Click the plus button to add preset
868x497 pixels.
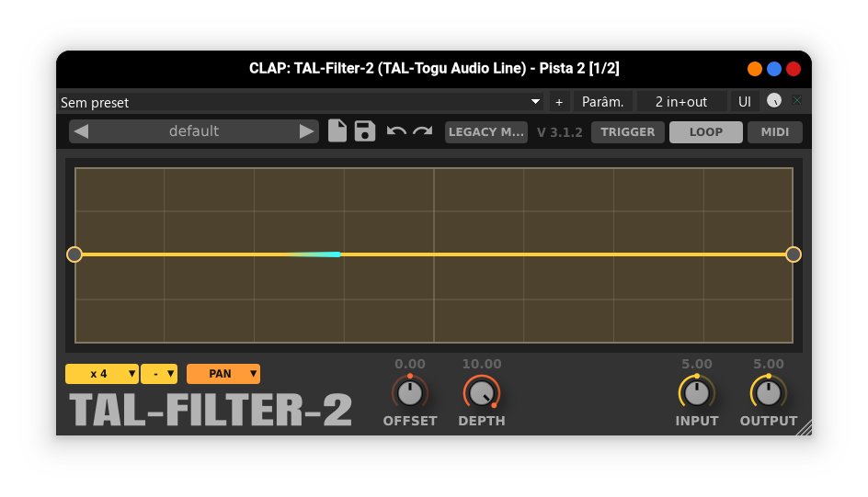[559, 102]
